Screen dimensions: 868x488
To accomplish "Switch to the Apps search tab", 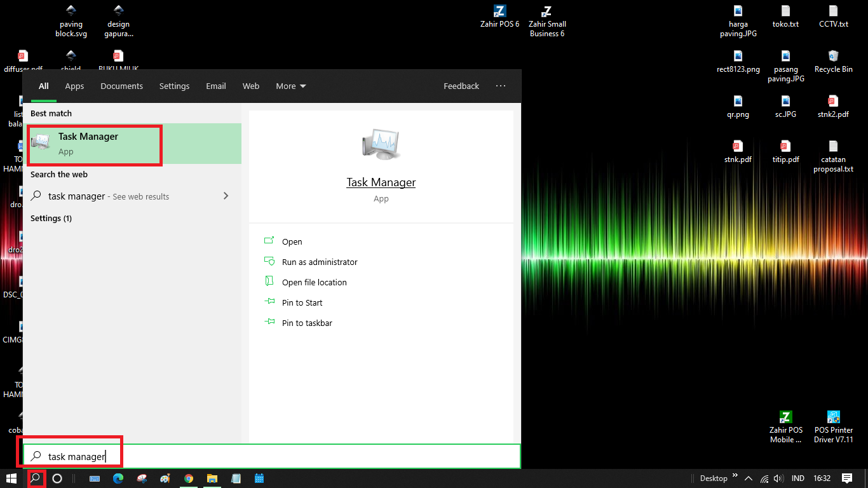I will [x=74, y=86].
